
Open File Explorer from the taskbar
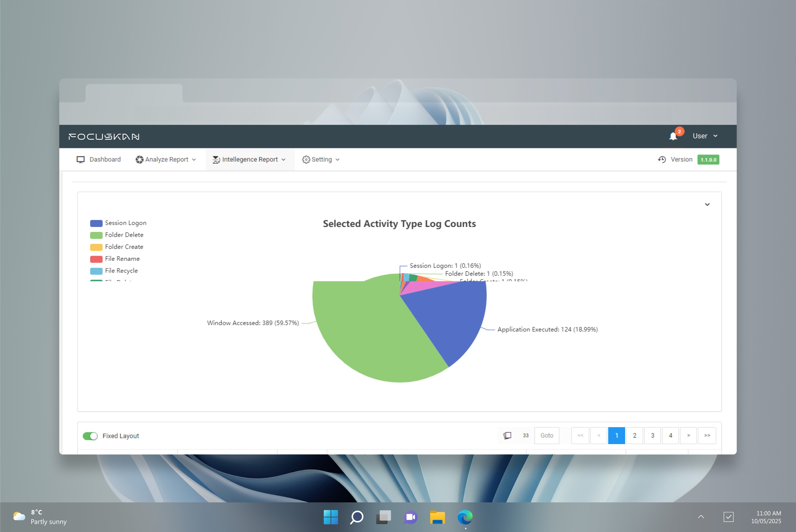tap(437, 517)
